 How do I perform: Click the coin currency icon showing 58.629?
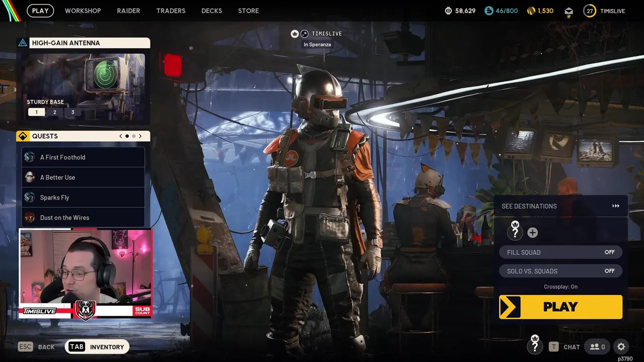click(448, 11)
